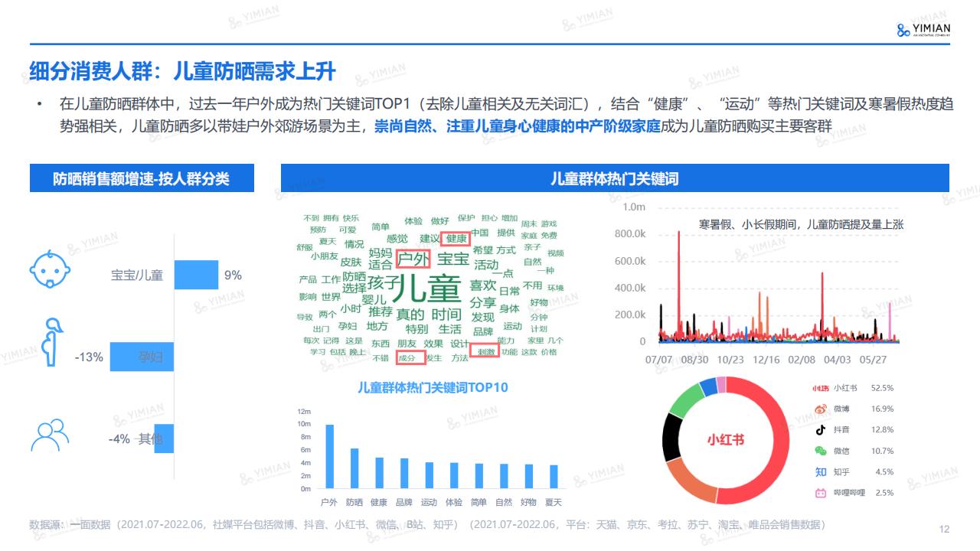This screenshot has height=551, width=980.
Task: Click the 孕妇 -13% bar
Action: coord(142,357)
